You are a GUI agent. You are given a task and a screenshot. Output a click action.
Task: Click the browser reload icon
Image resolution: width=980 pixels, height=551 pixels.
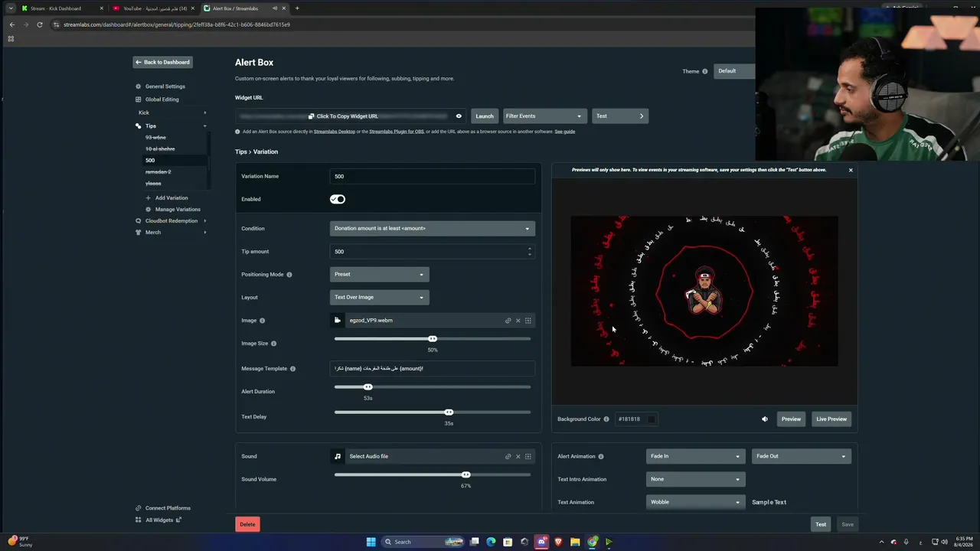40,24
